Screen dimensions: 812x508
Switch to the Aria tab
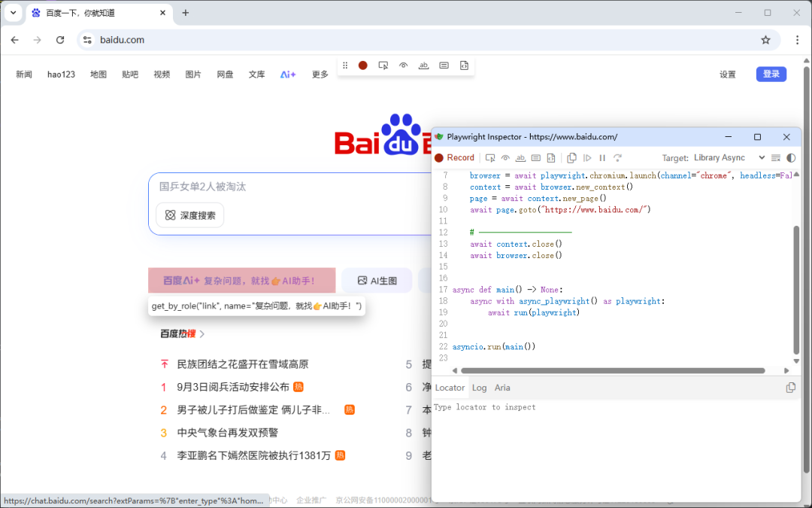tap(502, 388)
